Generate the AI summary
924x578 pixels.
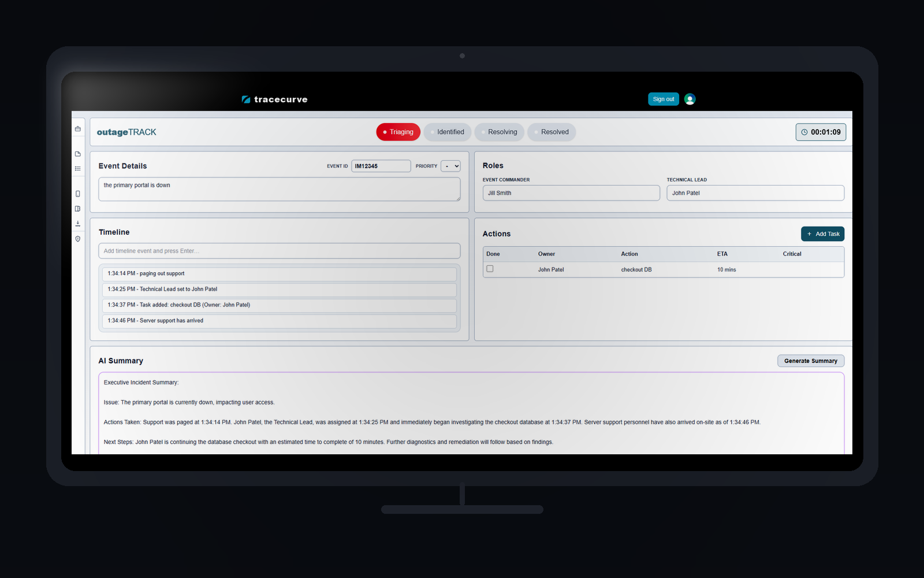click(x=811, y=361)
